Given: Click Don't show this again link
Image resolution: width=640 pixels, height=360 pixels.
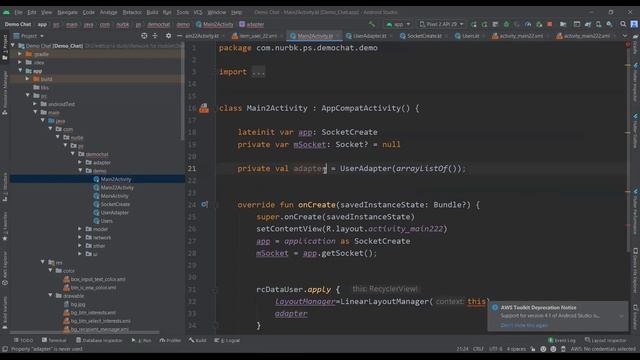Looking at the screenshot, I should pos(524,325).
